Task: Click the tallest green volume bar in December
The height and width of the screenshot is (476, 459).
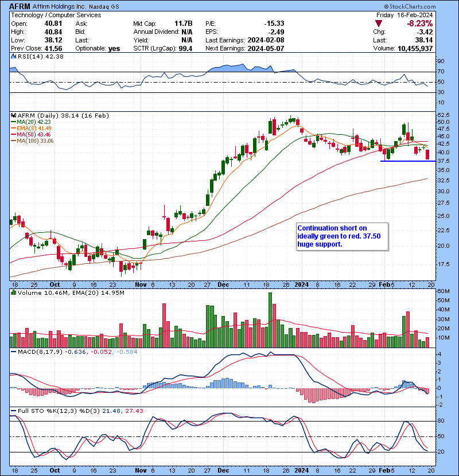Action: 270,320
